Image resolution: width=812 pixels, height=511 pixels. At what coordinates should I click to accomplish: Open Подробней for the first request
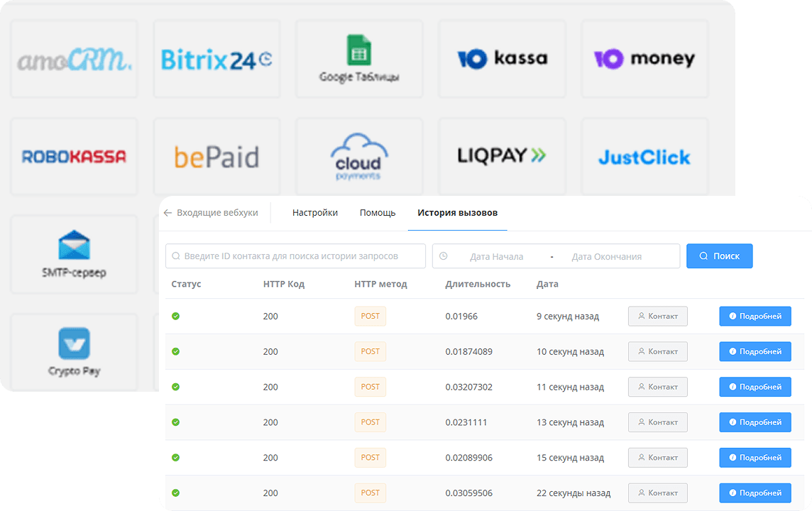pos(755,316)
